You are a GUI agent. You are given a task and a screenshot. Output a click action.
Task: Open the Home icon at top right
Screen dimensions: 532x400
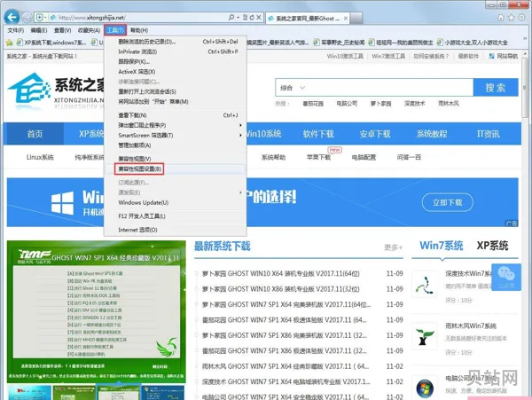coord(501,18)
